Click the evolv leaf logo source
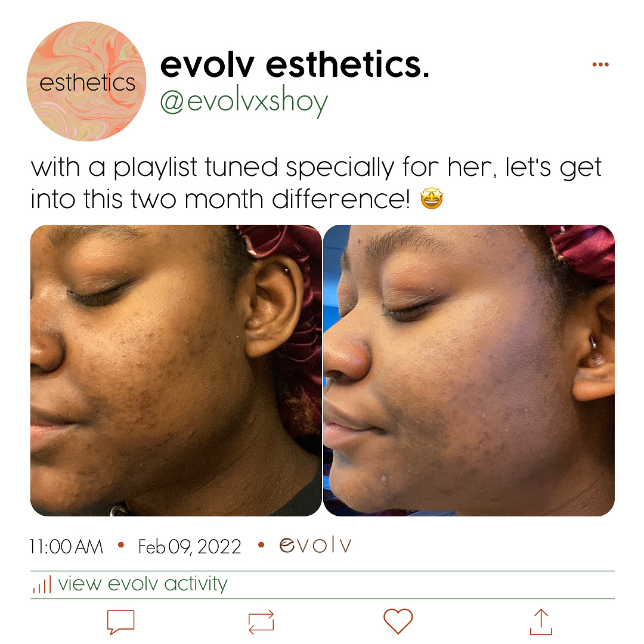The image size is (644, 644). 315,546
